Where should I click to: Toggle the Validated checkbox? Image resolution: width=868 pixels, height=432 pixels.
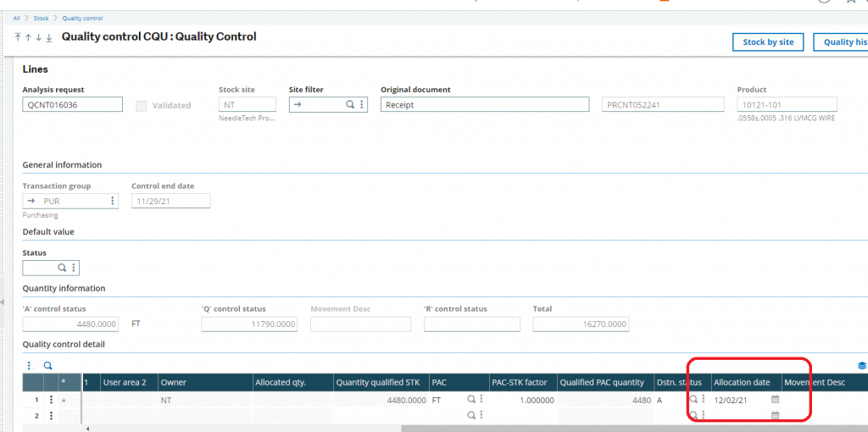pyautogui.click(x=142, y=106)
